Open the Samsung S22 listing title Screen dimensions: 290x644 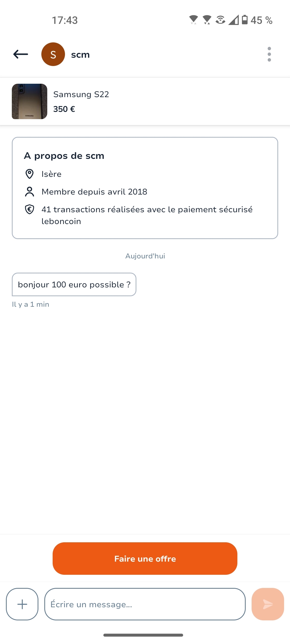coord(81,94)
